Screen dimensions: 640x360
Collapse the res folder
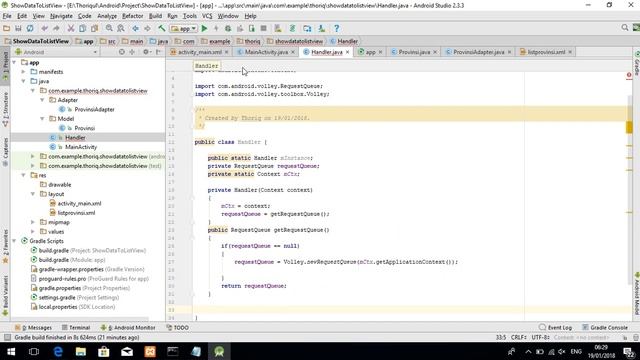click(24, 175)
